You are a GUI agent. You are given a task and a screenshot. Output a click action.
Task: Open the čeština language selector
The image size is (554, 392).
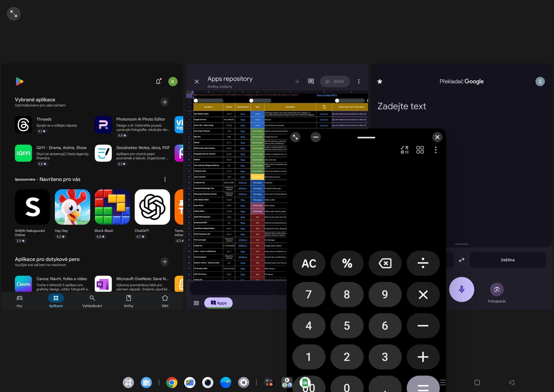point(507,260)
